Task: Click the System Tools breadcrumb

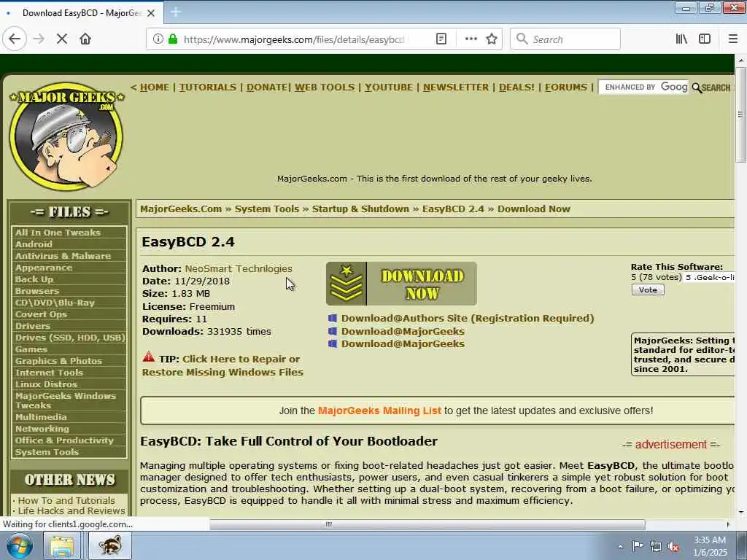Action: click(267, 209)
